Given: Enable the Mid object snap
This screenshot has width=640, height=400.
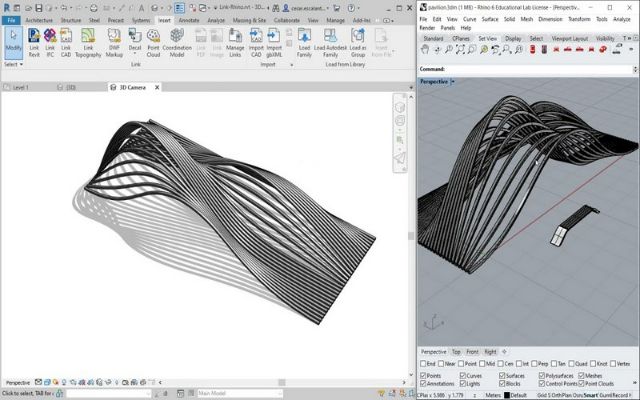Looking at the screenshot, I should [x=482, y=363].
